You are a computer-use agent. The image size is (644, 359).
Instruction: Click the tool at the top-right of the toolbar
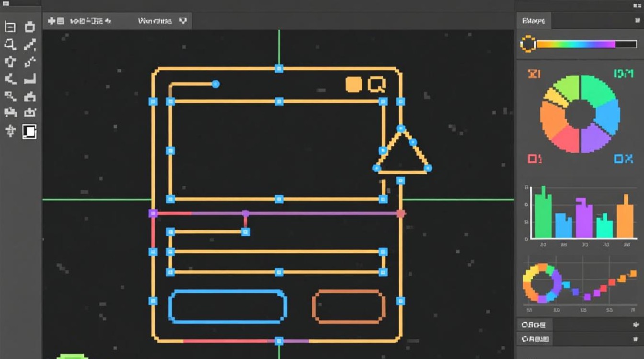[x=30, y=27]
